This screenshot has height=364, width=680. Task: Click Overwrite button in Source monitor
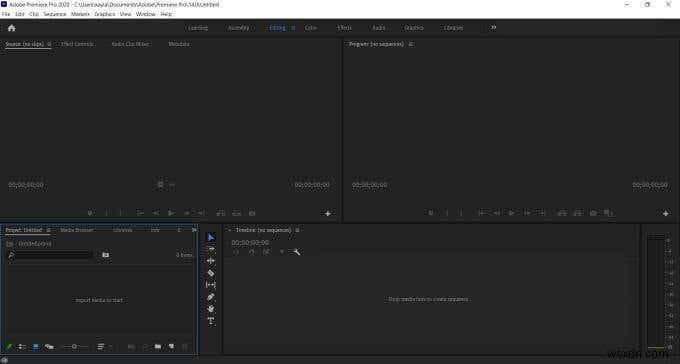pyautogui.click(x=236, y=213)
